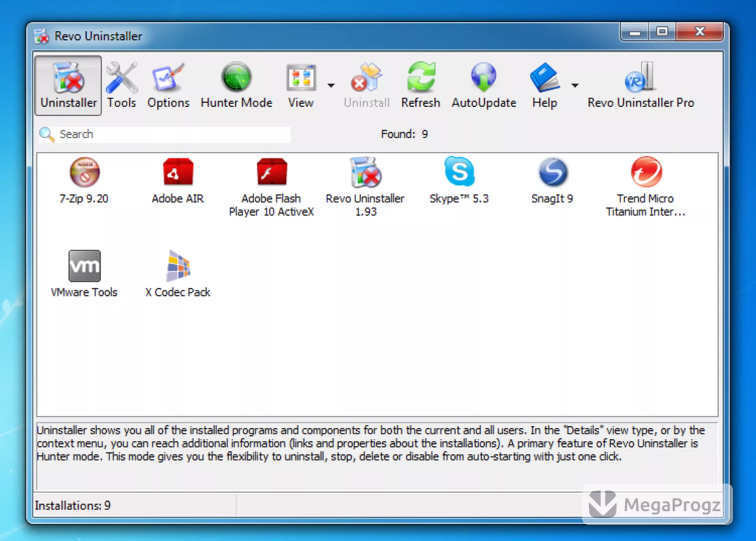Close the Revo Uninstaller window
This screenshot has height=541, width=756.
coord(700,32)
